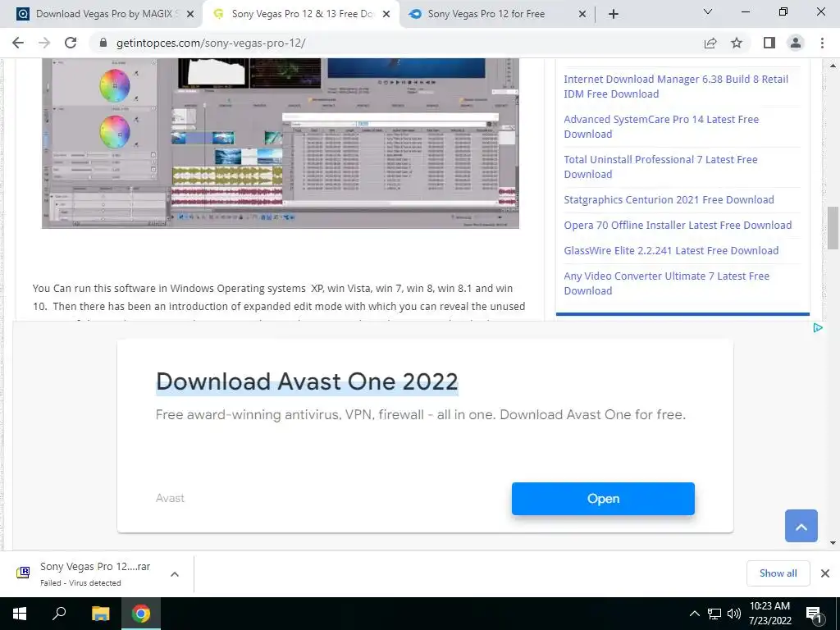The image size is (840, 630).
Task: Expand the download item options chevron
Action: coord(175,573)
